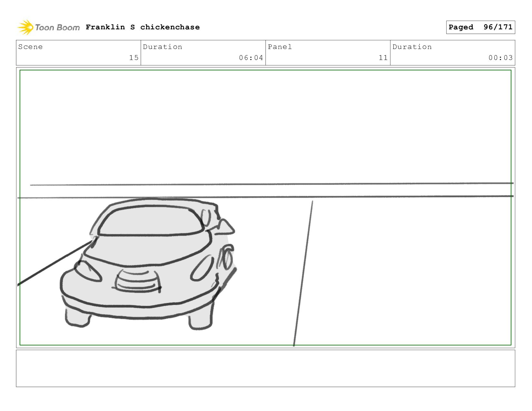Click the car sketch in the storyboard panel
The height and width of the screenshot is (411, 532).
[148, 264]
